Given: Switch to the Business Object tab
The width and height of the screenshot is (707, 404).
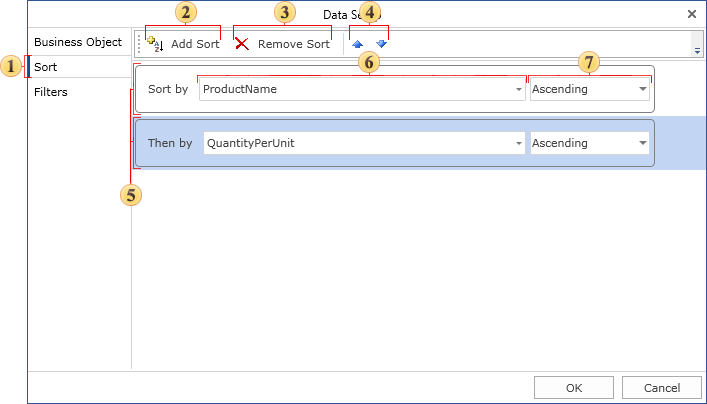Looking at the screenshot, I should click(77, 42).
